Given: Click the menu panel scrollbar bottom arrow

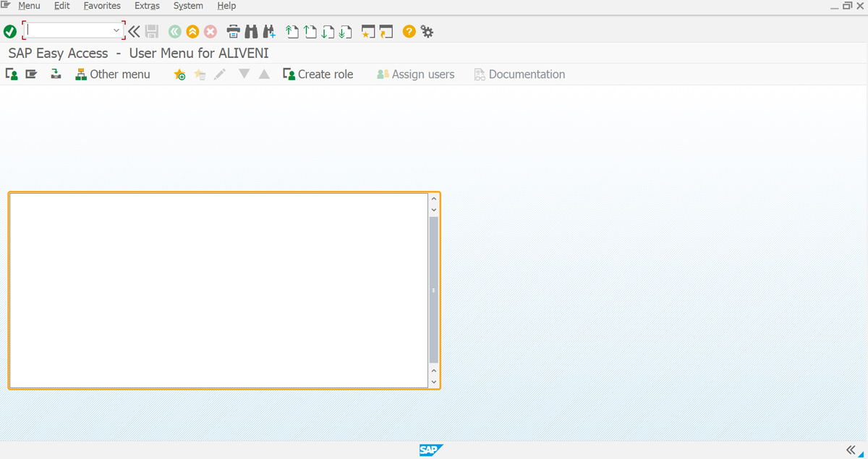Looking at the screenshot, I should (x=434, y=381).
